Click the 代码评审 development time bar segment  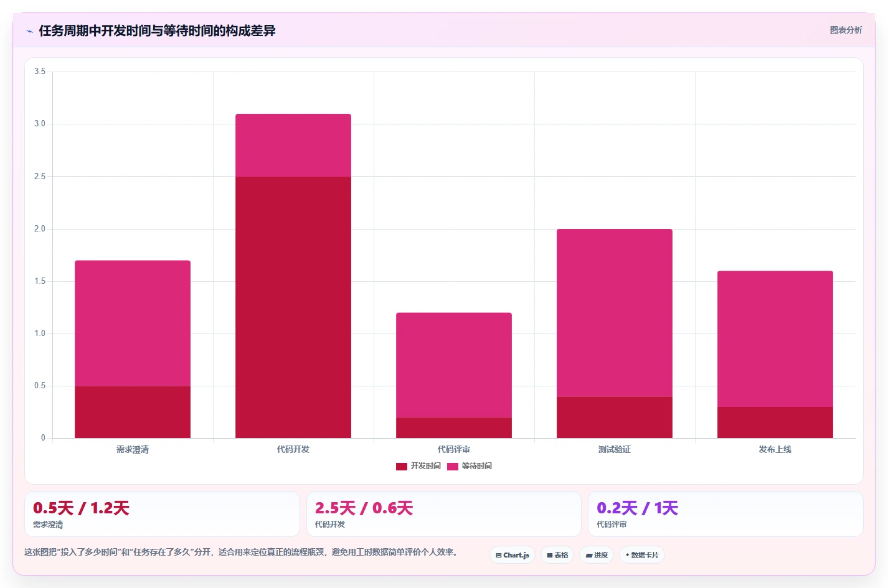454,427
